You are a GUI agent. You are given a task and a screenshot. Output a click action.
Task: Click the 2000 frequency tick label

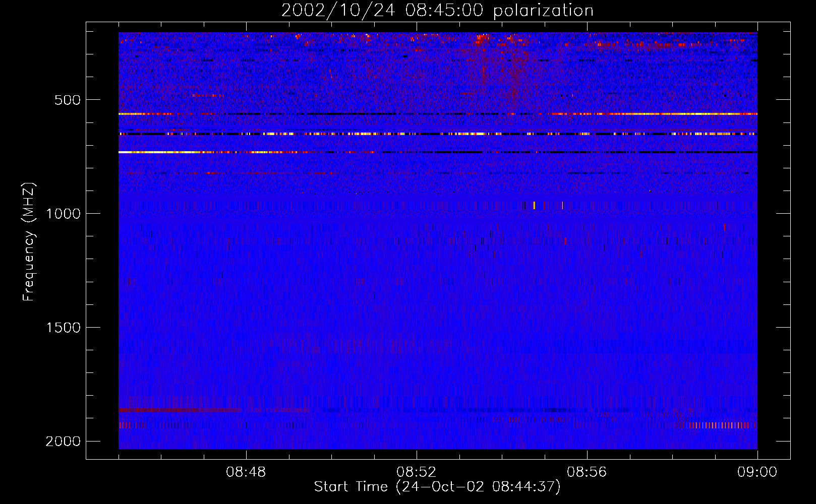63,442
